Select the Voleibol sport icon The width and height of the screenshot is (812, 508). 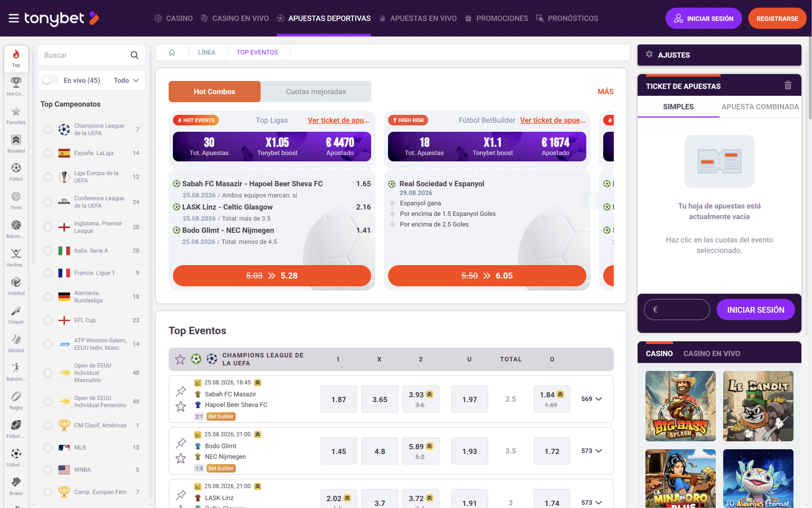(16, 286)
